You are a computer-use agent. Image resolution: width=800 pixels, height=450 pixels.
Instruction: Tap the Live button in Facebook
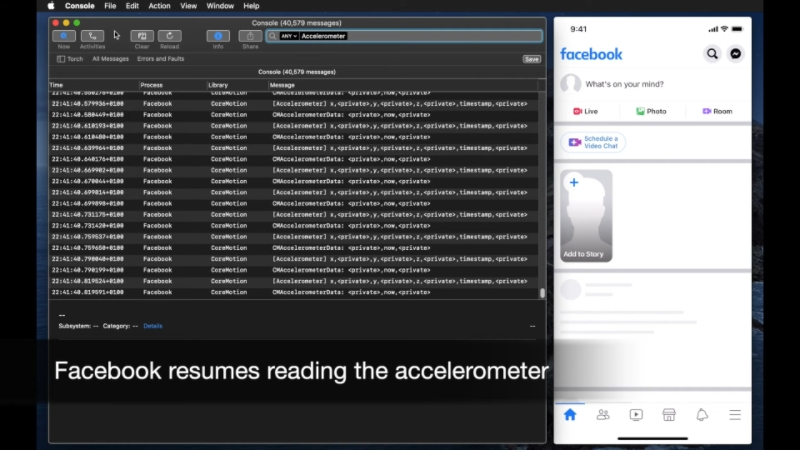pyautogui.click(x=586, y=111)
